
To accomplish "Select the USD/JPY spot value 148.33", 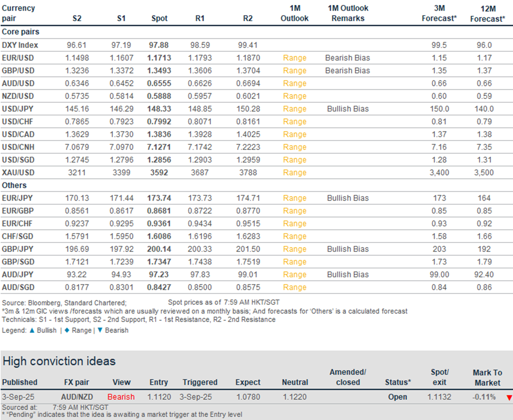I will tap(159, 109).
